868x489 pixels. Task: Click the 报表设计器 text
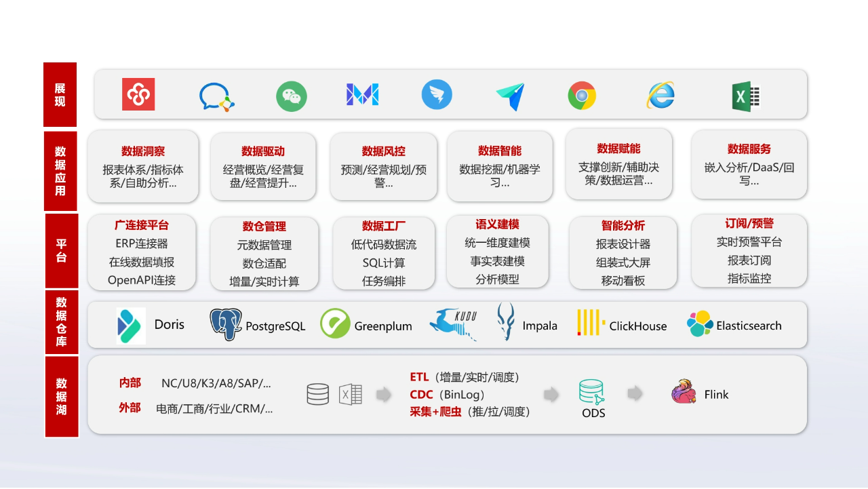tap(623, 243)
